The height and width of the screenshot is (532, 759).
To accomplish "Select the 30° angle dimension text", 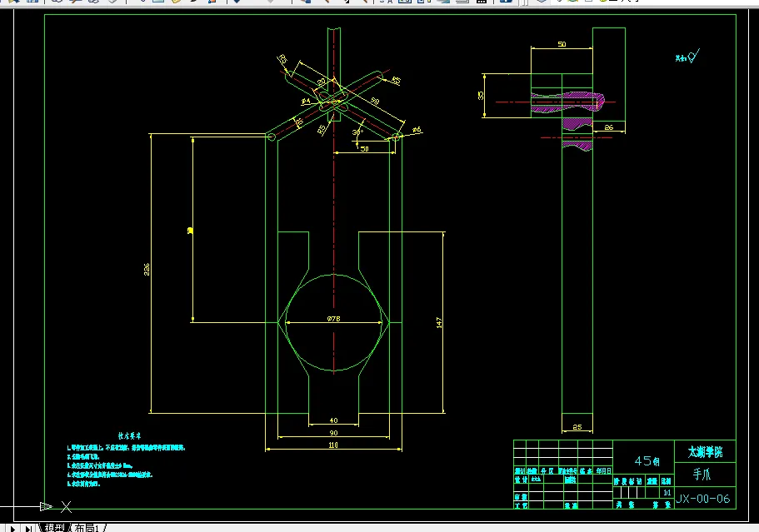I will [357, 132].
